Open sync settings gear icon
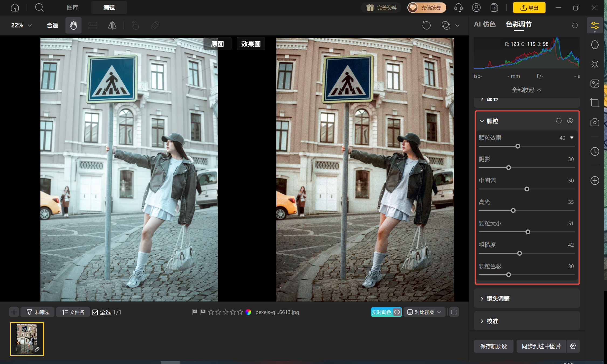This screenshot has width=607, height=364. [573, 346]
